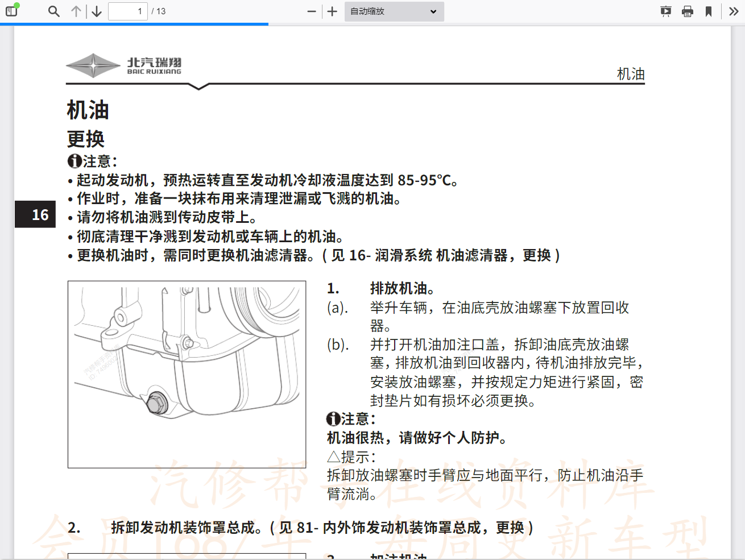Image resolution: width=745 pixels, height=560 pixels.
Task: Click inside the page number input field
Action: 127,11
